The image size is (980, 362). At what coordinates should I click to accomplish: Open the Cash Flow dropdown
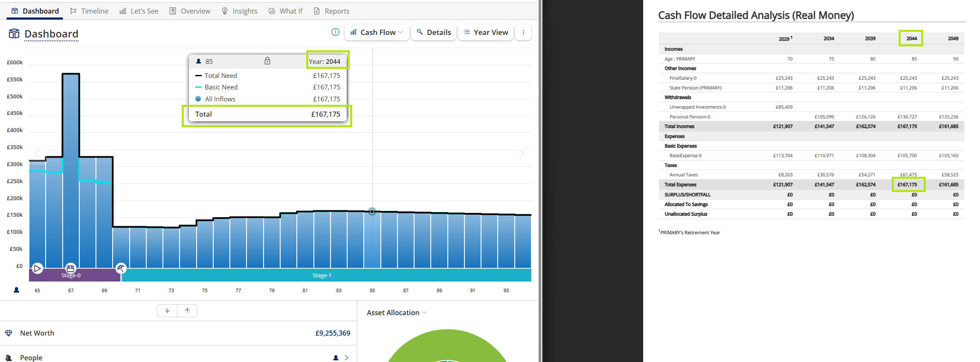[x=377, y=32]
